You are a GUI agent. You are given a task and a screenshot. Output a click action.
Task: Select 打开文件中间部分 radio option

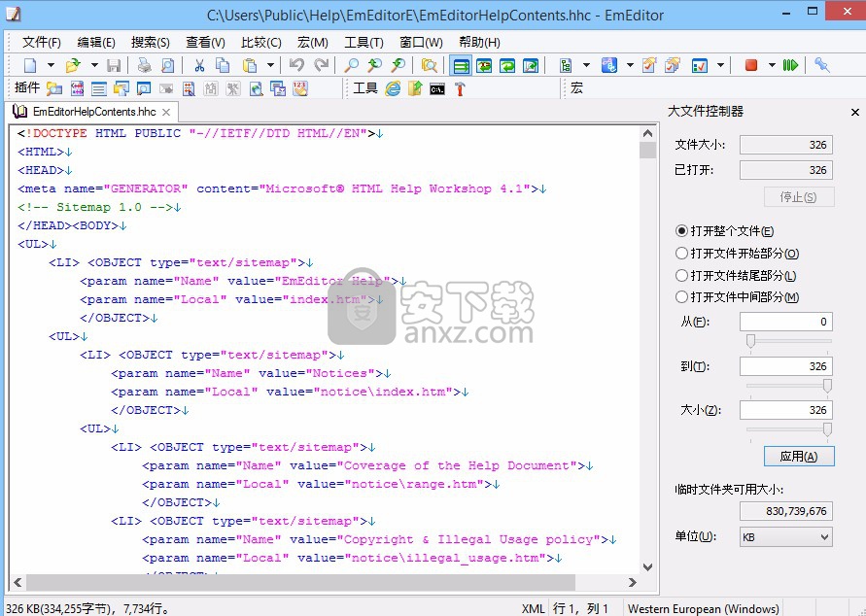click(737, 297)
